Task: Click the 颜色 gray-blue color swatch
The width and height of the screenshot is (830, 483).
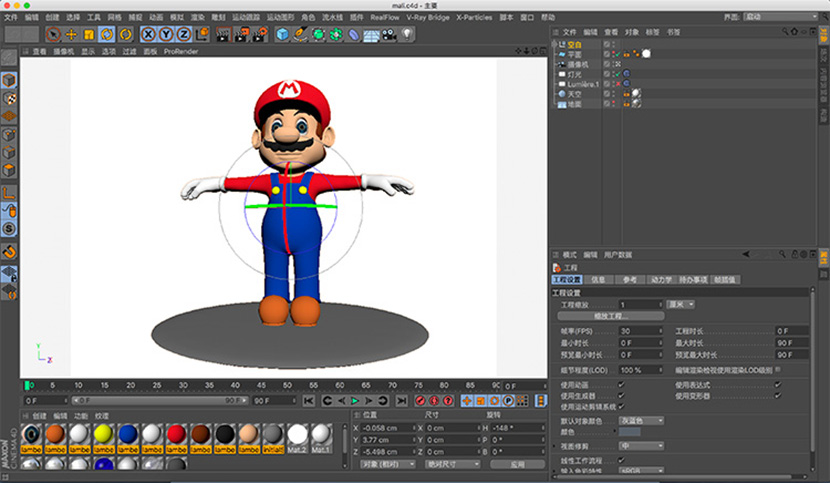Action: pos(629,432)
